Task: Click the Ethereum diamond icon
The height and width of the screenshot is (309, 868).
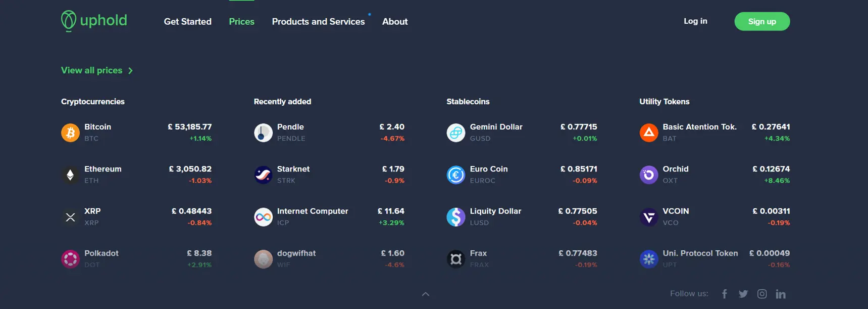Action: [x=70, y=174]
